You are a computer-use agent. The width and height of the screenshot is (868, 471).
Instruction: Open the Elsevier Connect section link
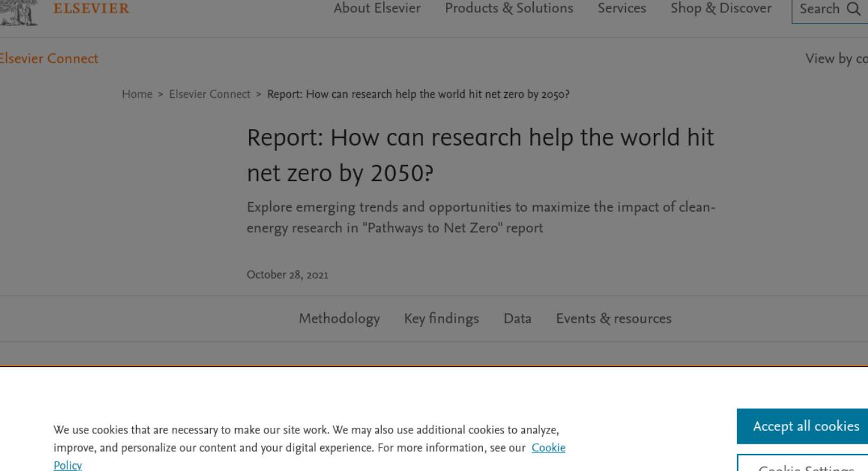coord(49,58)
